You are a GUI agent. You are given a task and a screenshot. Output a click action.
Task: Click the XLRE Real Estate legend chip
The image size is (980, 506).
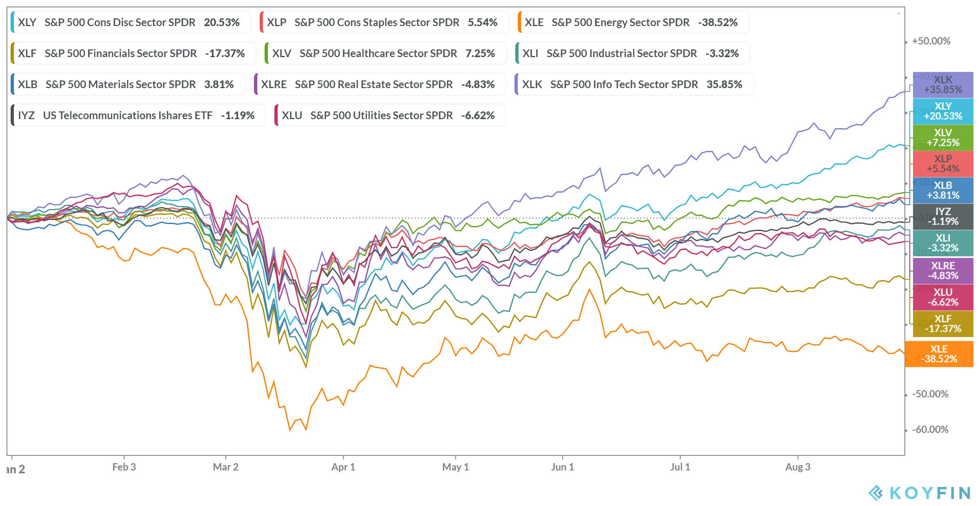tap(380, 84)
